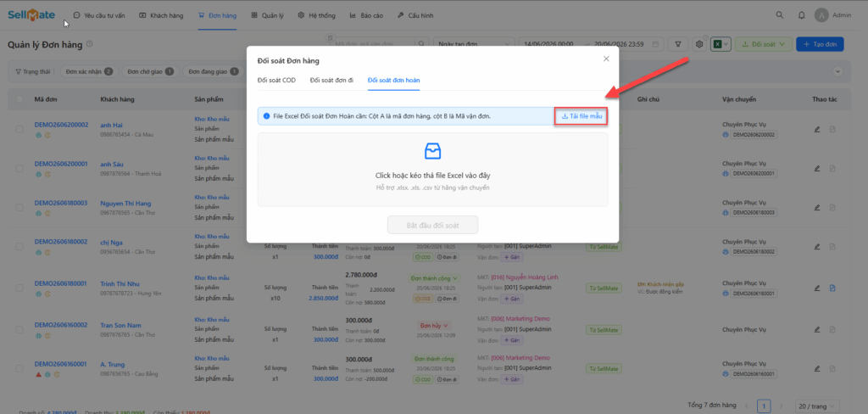Image resolution: width=868 pixels, height=414 pixels.
Task: Edit order DEMO2606200002 with pencil icon
Action: [x=817, y=129]
